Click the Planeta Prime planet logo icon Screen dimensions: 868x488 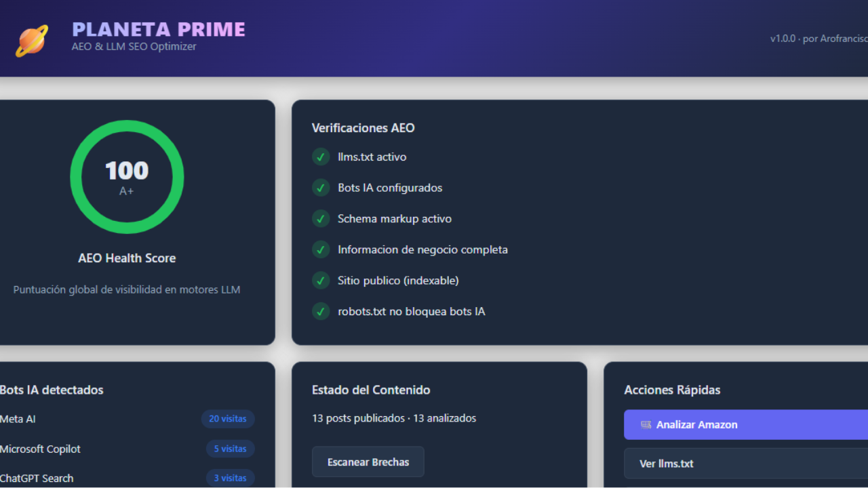[x=32, y=41]
